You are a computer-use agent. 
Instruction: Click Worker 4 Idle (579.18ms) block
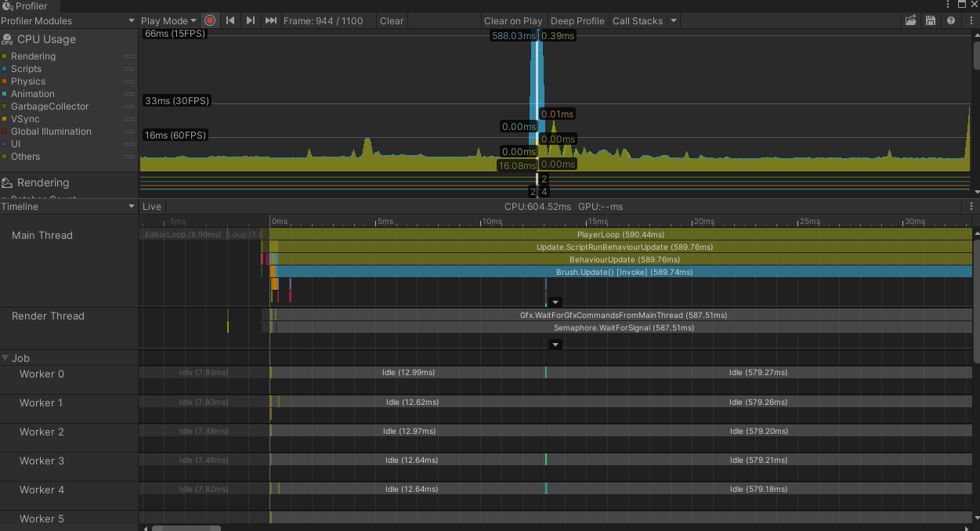758,489
